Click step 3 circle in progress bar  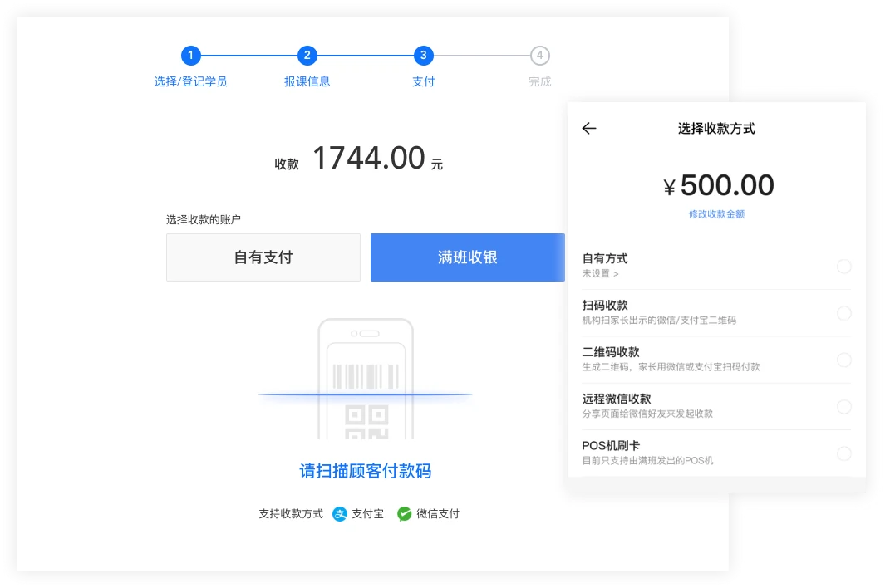pos(424,56)
